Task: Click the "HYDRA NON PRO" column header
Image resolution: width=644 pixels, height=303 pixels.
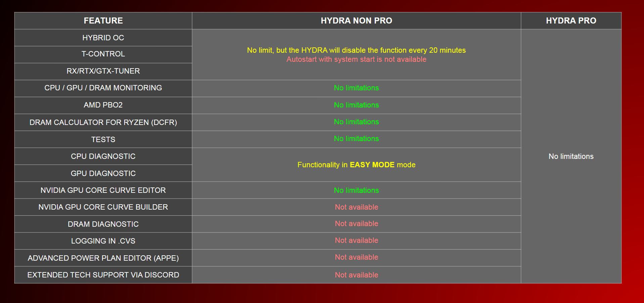Action: coord(356,21)
